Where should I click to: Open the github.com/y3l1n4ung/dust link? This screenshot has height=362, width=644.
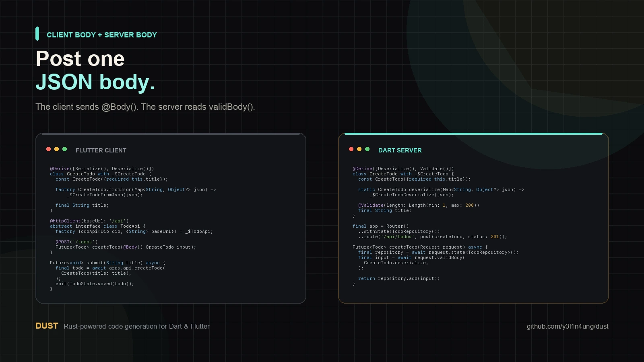click(568, 326)
